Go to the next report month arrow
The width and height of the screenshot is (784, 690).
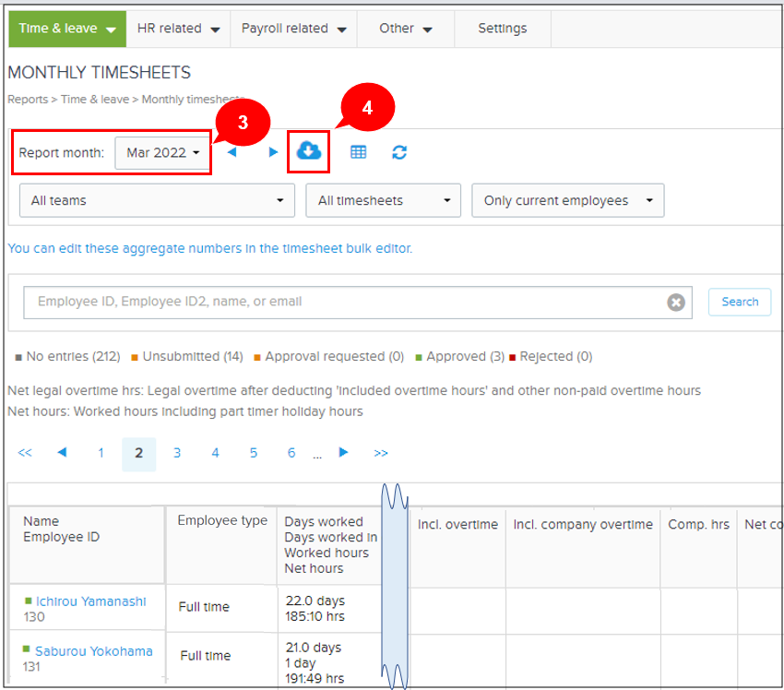click(273, 151)
